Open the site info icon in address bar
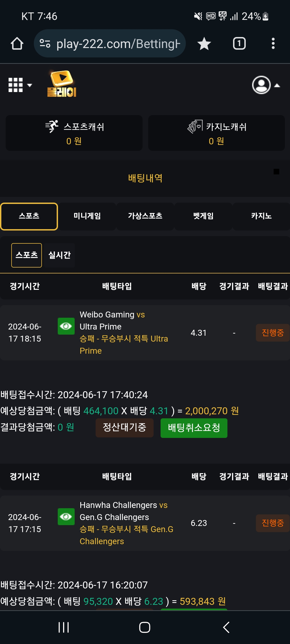The width and height of the screenshot is (290, 644). tap(45, 43)
